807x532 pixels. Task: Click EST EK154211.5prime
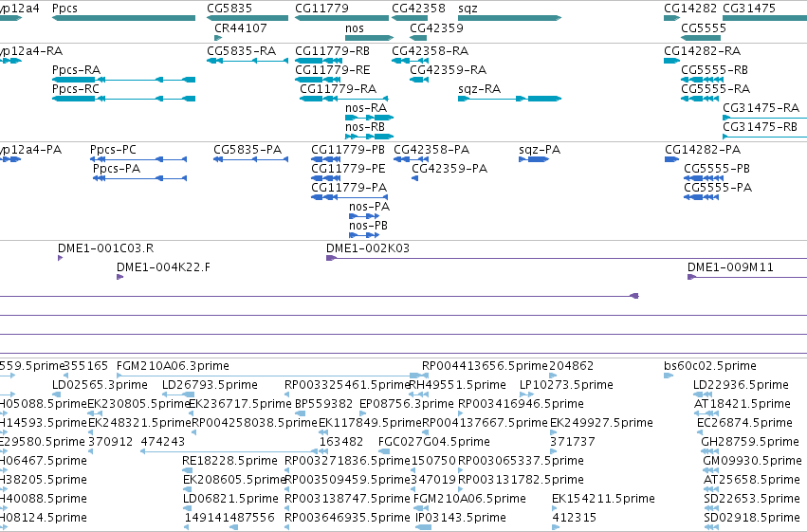(603, 499)
